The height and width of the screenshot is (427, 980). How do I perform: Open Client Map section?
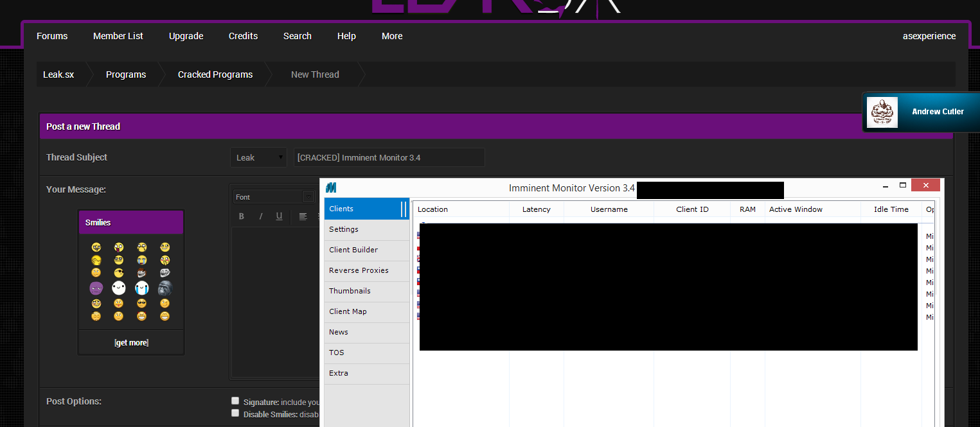click(x=366, y=311)
